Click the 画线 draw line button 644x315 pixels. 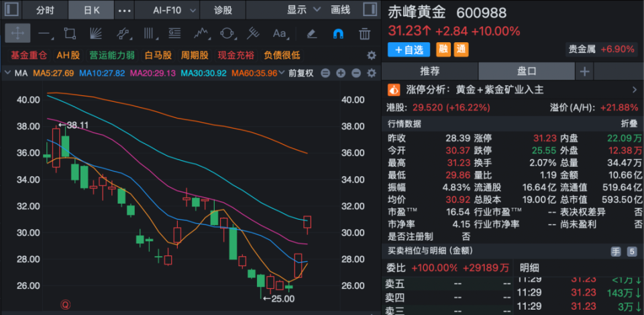click(341, 10)
